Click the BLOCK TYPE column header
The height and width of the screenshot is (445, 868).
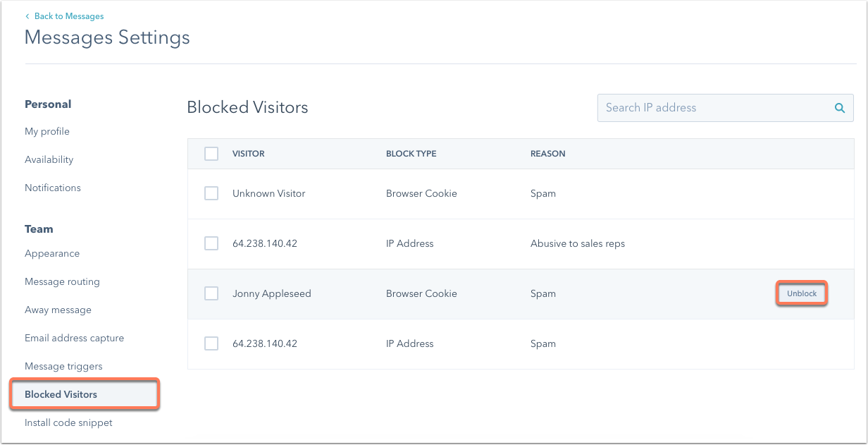[411, 154]
